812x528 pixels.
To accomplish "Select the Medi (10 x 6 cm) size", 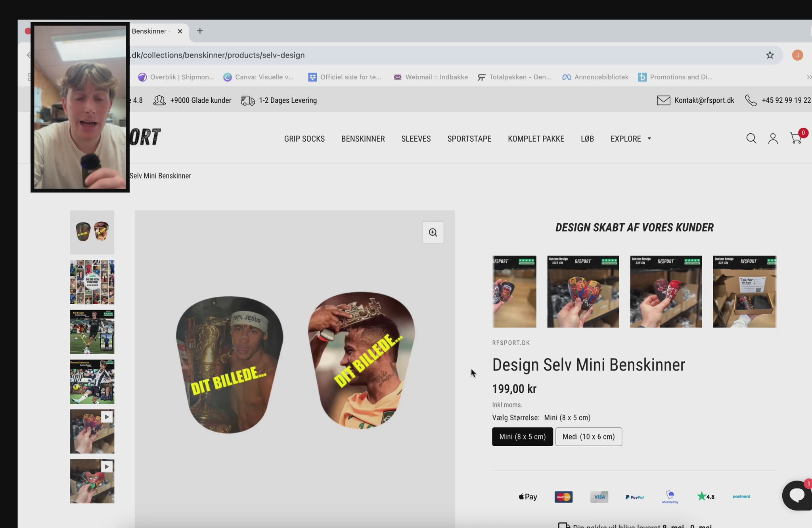I will pyautogui.click(x=588, y=437).
